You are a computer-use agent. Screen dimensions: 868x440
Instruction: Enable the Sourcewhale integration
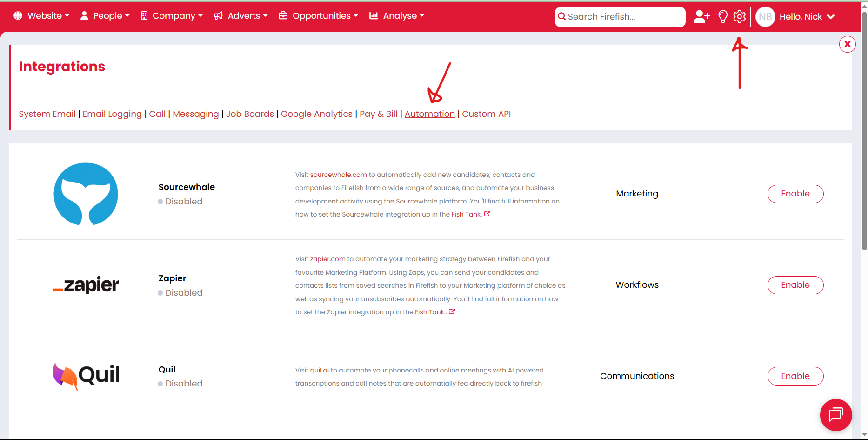coord(795,194)
